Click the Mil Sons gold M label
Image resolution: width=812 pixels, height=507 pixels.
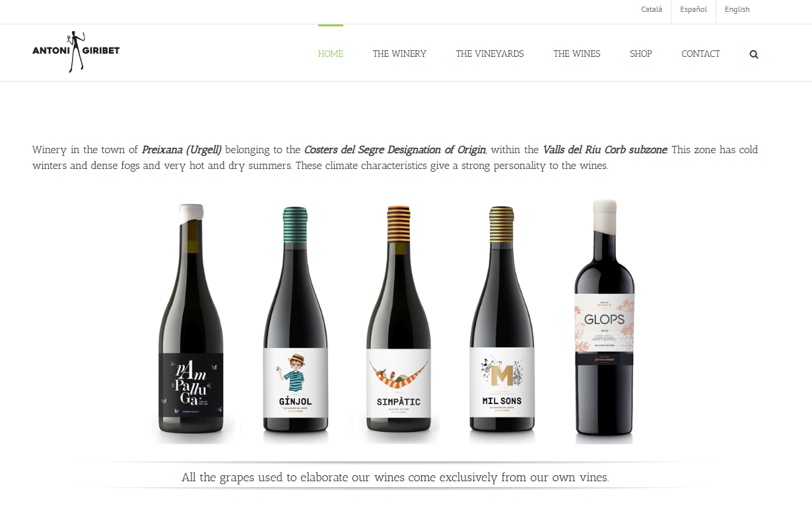pos(502,376)
